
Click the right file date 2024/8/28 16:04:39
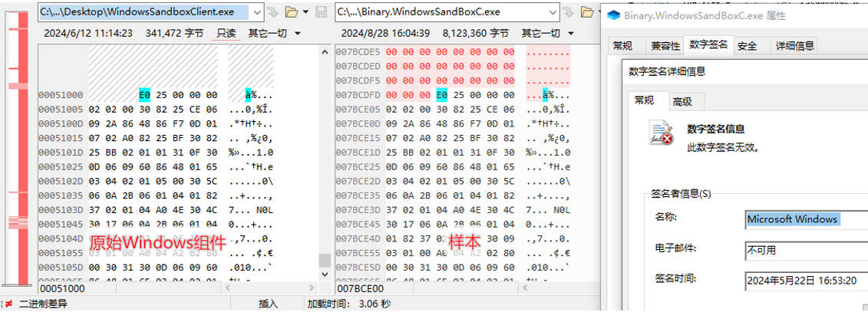pyautogui.click(x=385, y=33)
